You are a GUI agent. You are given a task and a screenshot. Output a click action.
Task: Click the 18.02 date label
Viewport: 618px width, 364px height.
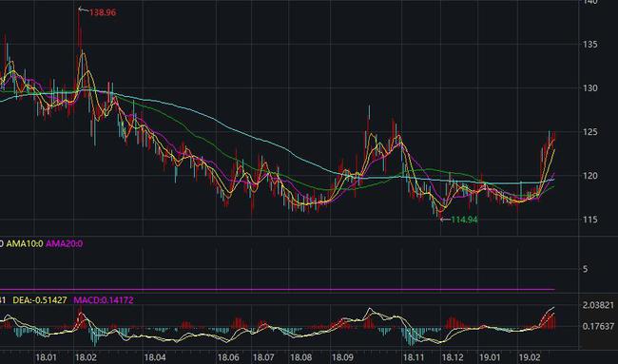tap(86, 357)
